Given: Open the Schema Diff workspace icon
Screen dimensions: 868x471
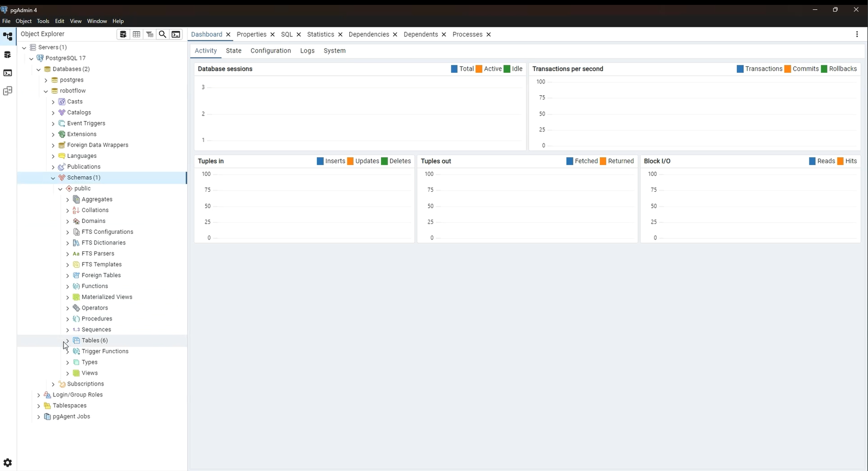Looking at the screenshot, I should [x=8, y=91].
